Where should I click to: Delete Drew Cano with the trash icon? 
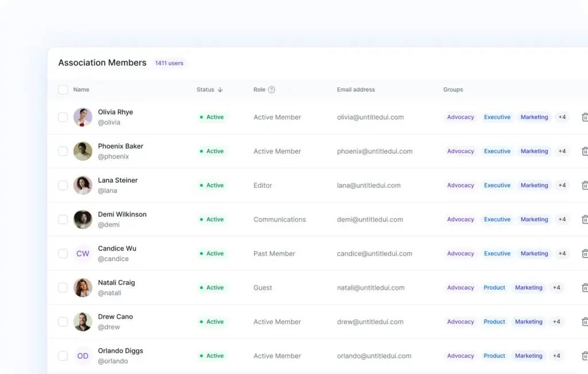(585, 322)
